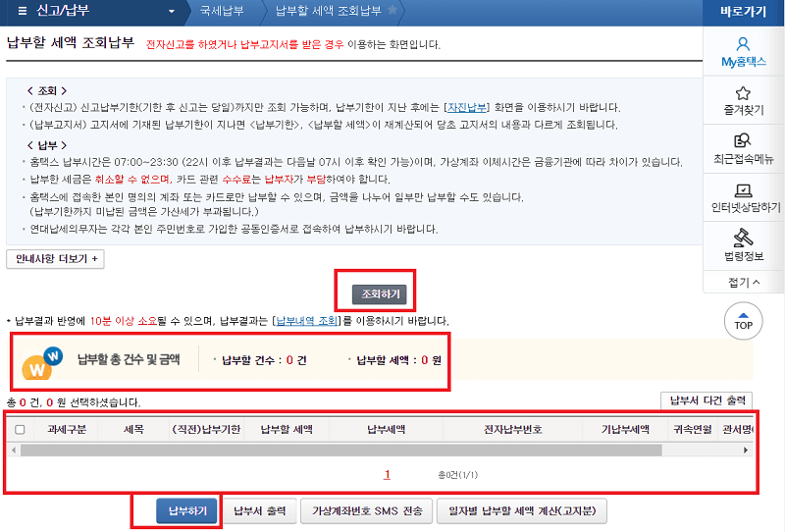
Task: Click the 납부할 건수 : 0 건 text
Action: 264,360
